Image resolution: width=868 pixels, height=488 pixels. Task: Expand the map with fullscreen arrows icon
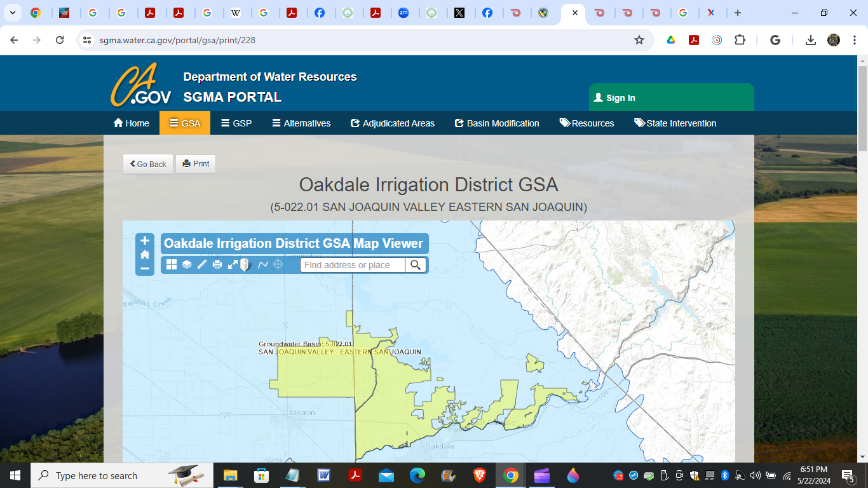233,265
